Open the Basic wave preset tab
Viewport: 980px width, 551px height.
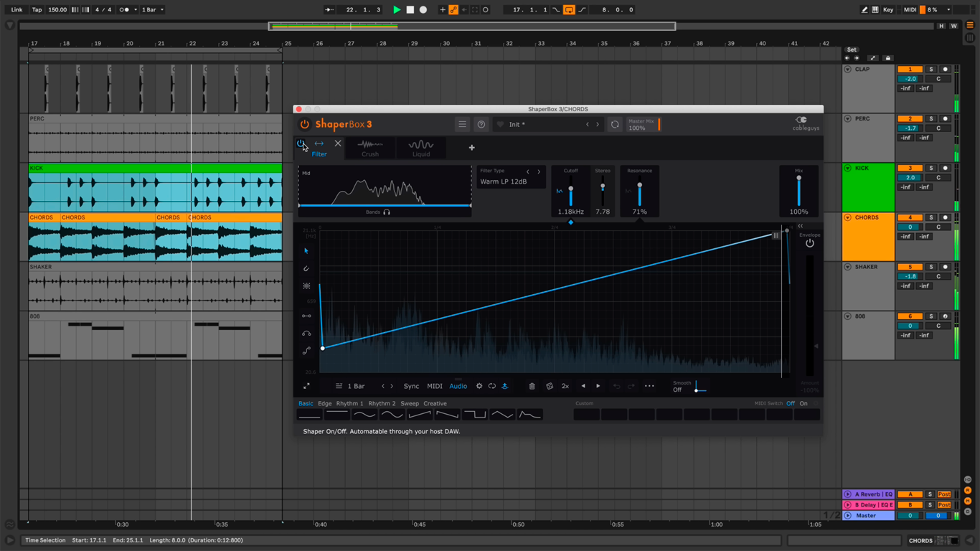(x=306, y=403)
